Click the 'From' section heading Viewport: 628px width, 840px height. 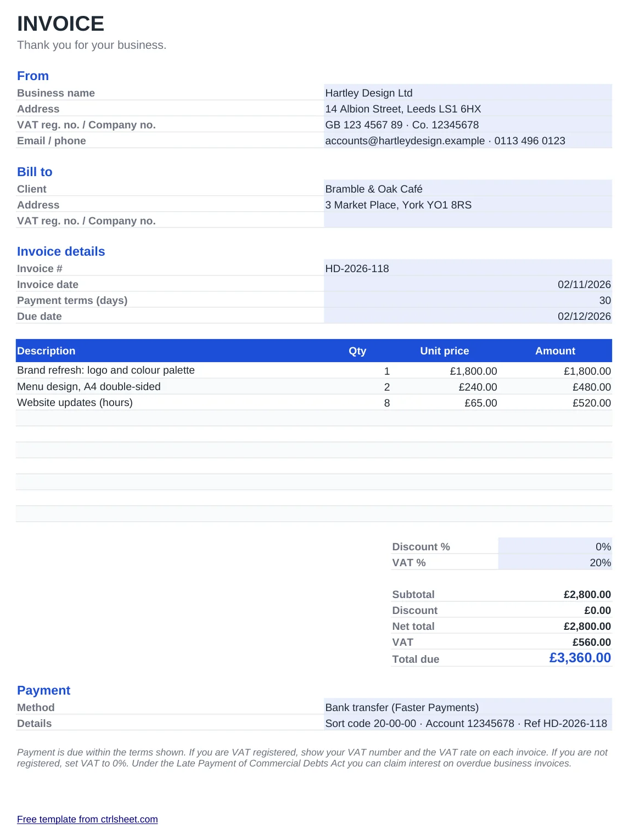(x=33, y=76)
